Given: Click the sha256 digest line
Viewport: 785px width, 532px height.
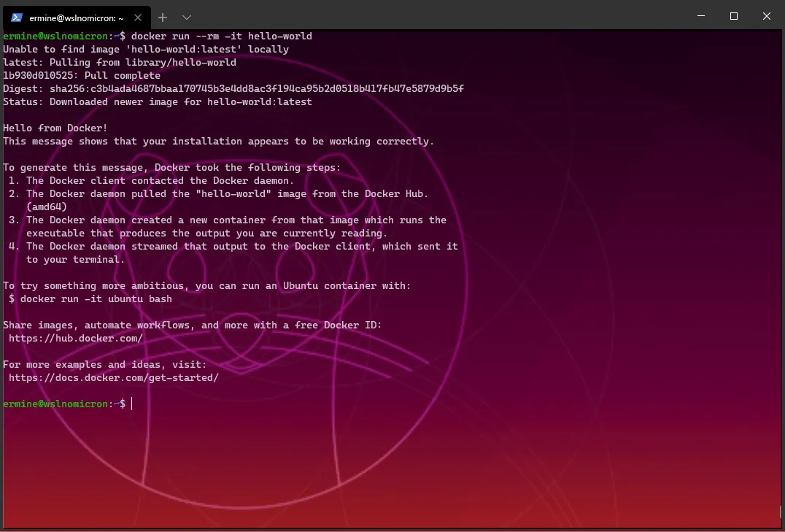Looking at the screenshot, I should [x=233, y=89].
